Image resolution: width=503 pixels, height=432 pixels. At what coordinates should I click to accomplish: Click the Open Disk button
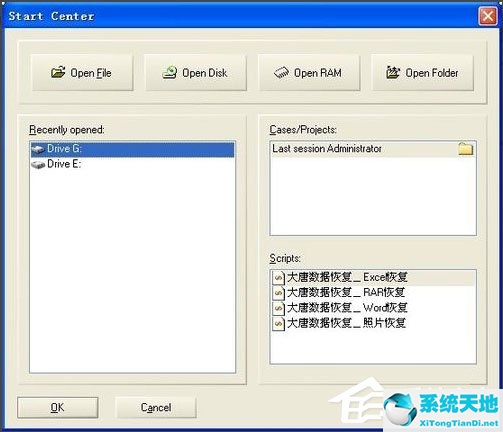pos(195,73)
